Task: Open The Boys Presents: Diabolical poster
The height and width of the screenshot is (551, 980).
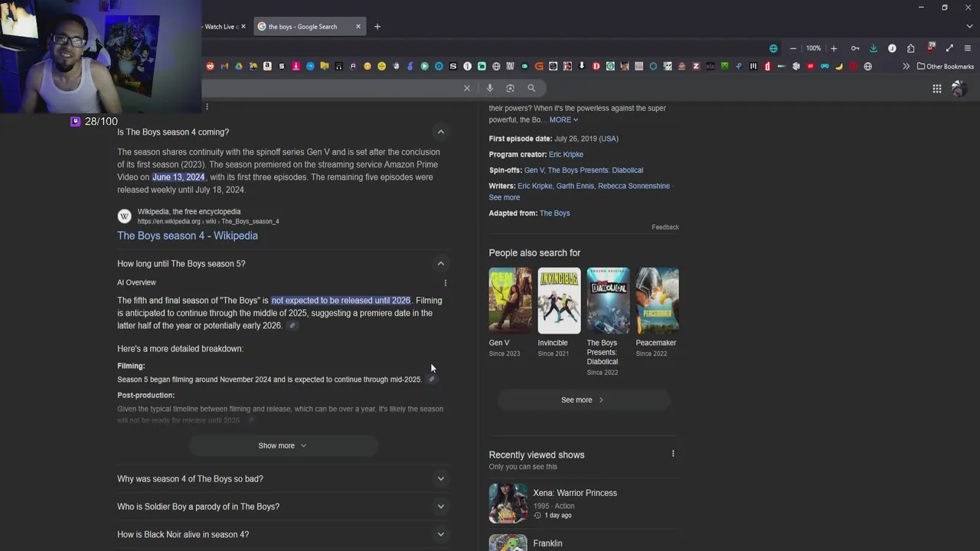Action: [x=608, y=300]
